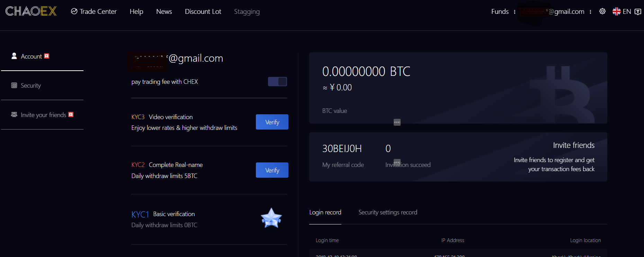Click the download icon next to EN

[x=638, y=11]
